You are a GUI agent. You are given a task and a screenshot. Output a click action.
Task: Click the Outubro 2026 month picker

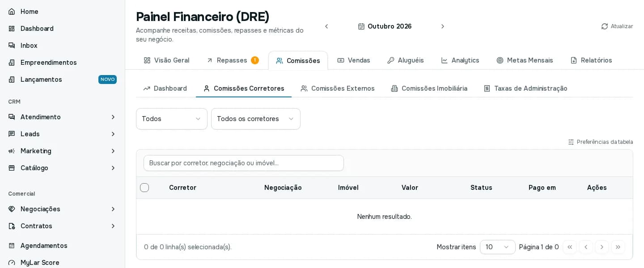pos(385,26)
